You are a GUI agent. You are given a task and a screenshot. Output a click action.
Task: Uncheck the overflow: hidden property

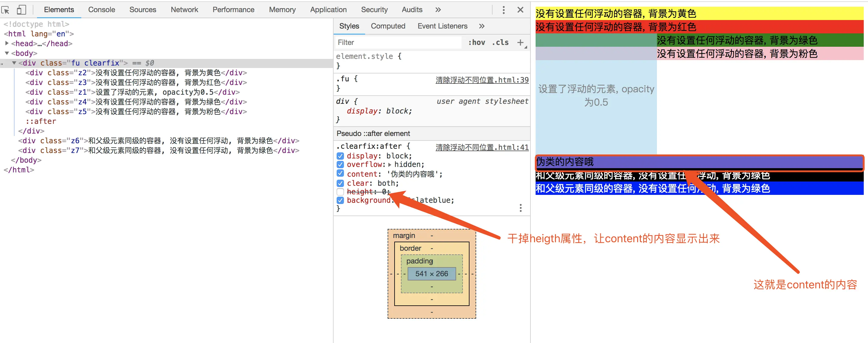(340, 165)
